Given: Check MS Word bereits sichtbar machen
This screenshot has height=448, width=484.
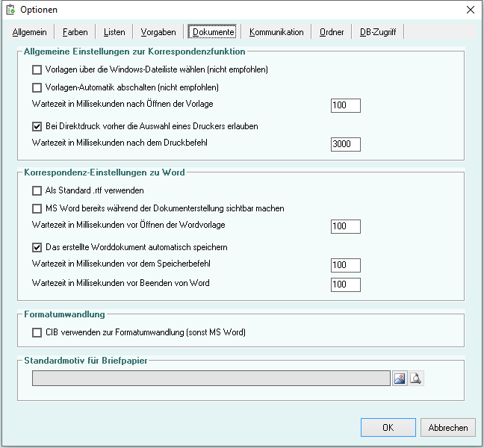Looking at the screenshot, I should coord(37,208).
